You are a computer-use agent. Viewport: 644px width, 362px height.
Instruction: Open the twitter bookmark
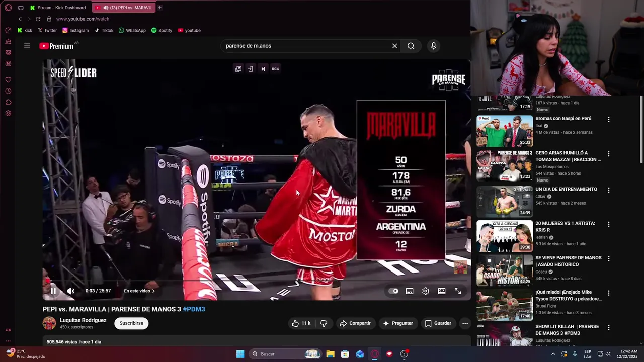pyautogui.click(x=47, y=30)
